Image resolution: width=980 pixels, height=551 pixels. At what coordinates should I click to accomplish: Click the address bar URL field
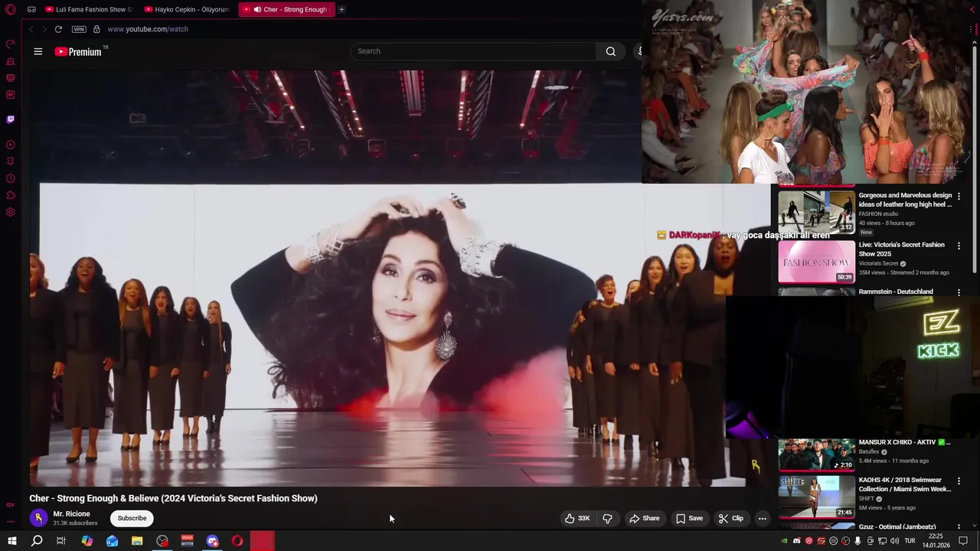pyautogui.click(x=147, y=29)
